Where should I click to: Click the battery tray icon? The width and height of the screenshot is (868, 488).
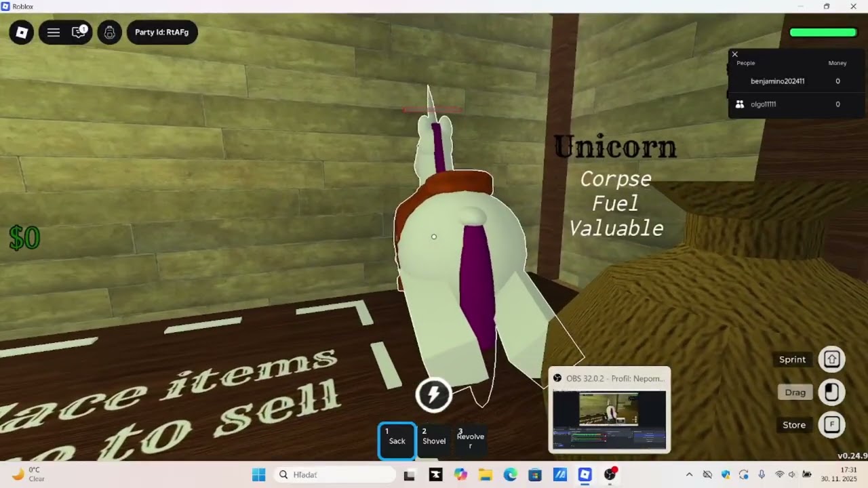click(x=807, y=474)
